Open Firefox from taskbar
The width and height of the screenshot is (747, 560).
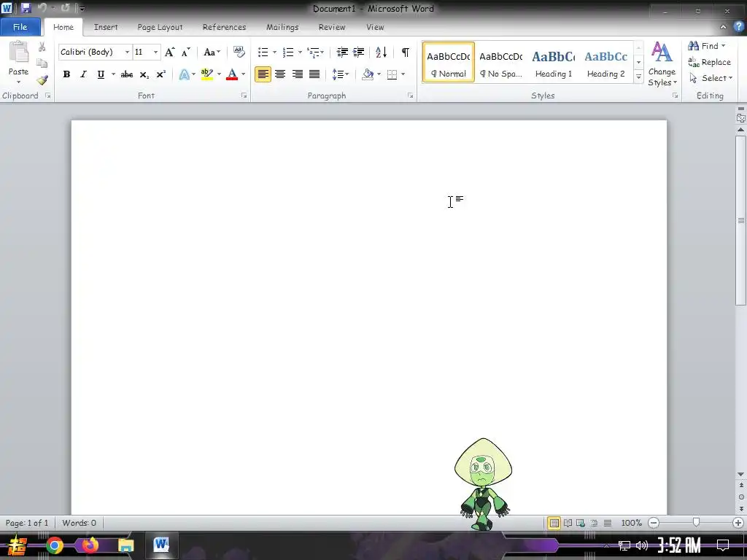pos(90,545)
